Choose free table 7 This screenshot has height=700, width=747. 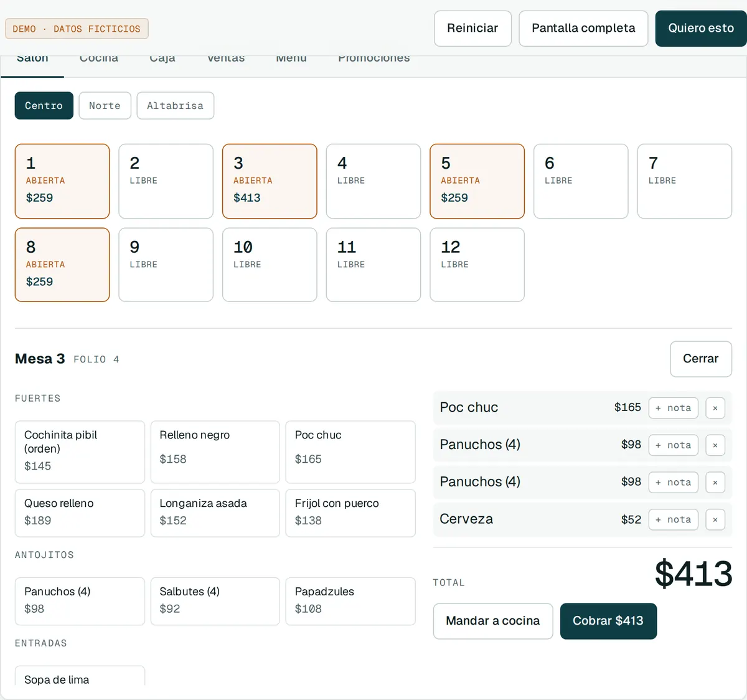(x=685, y=181)
